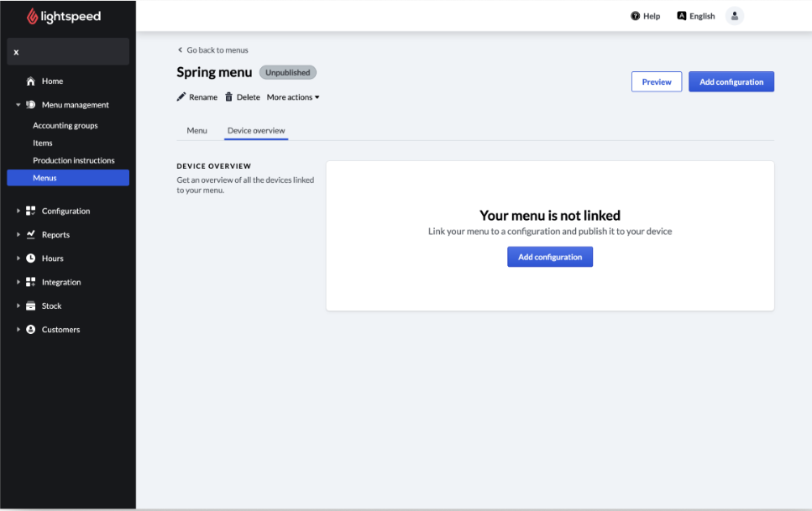Click the pencil Rename icon
Viewport: 812px width, 511px height.
coord(181,97)
